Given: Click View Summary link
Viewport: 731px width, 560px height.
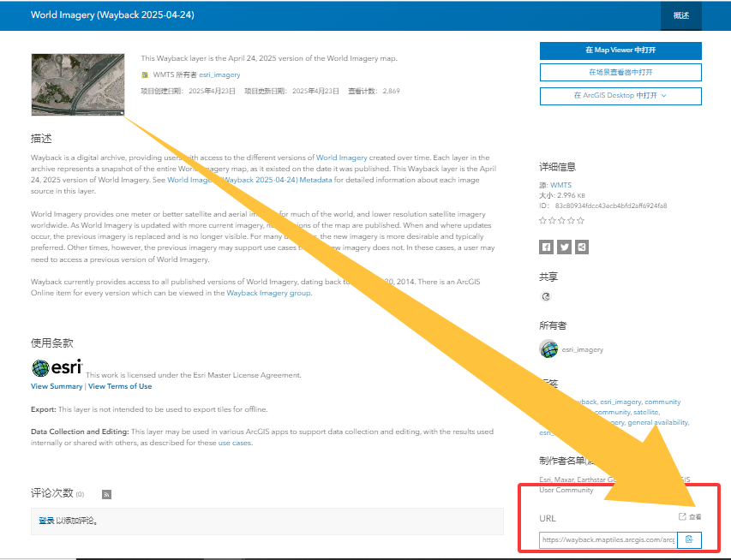Looking at the screenshot, I should pyautogui.click(x=57, y=386).
